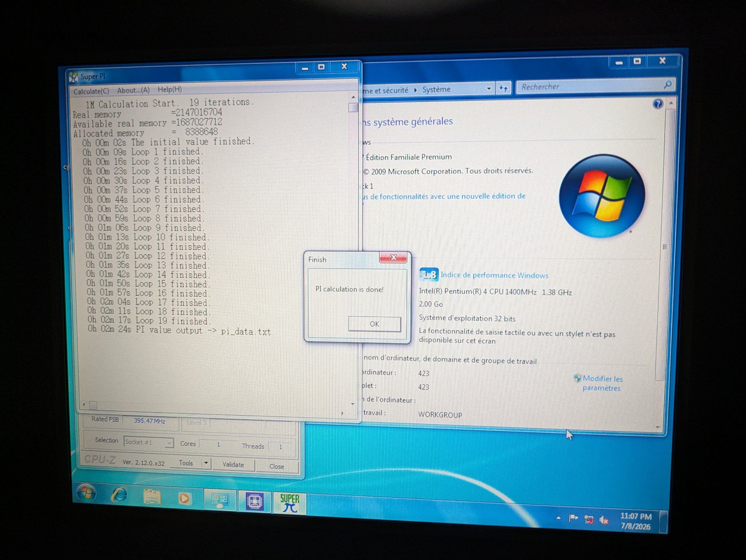Viewport: 746px width, 560px height.
Task: Click the Intel(R) Pentium(R) 4 CPU text
Action: (x=495, y=292)
